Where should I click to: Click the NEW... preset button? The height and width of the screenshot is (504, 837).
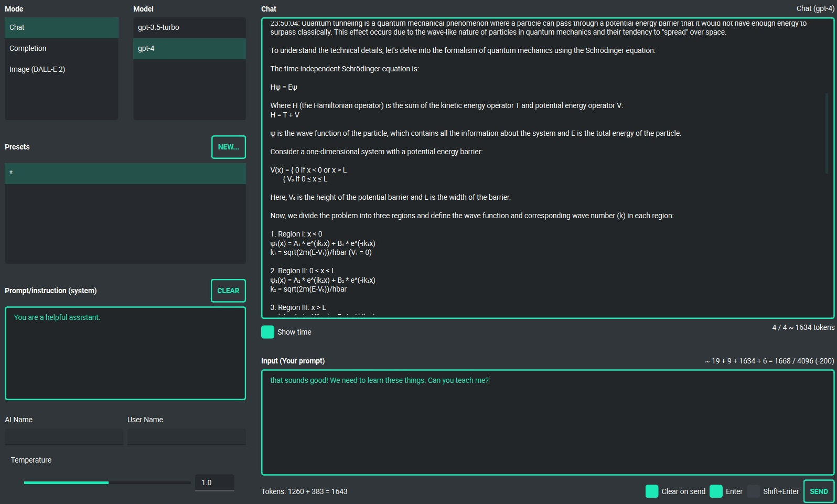pyautogui.click(x=228, y=147)
